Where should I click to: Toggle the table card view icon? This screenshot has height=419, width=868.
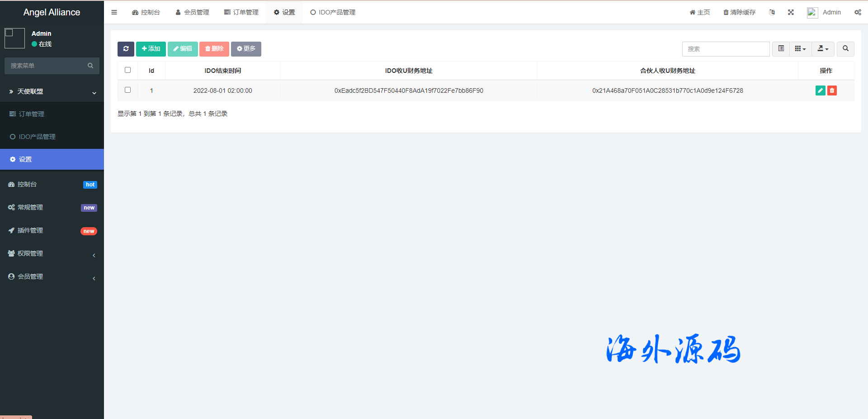point(781,49)
